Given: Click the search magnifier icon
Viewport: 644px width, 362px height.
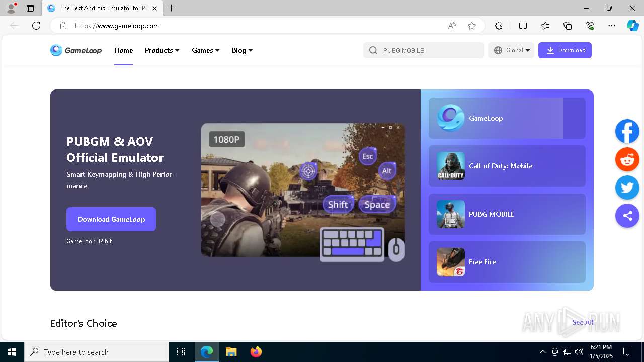Looking at the screenshot, I should 373,50.
